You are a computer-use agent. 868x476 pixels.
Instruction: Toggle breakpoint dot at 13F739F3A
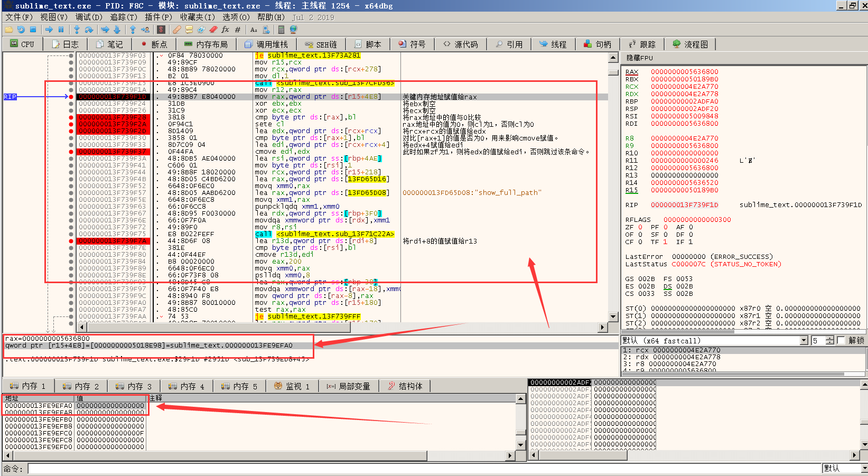pos(71,158)
